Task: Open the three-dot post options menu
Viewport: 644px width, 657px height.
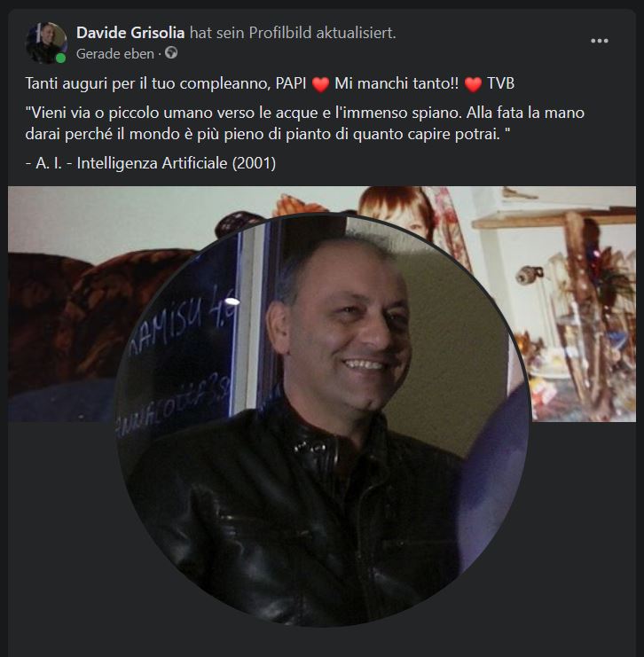Action: (599, 41)
